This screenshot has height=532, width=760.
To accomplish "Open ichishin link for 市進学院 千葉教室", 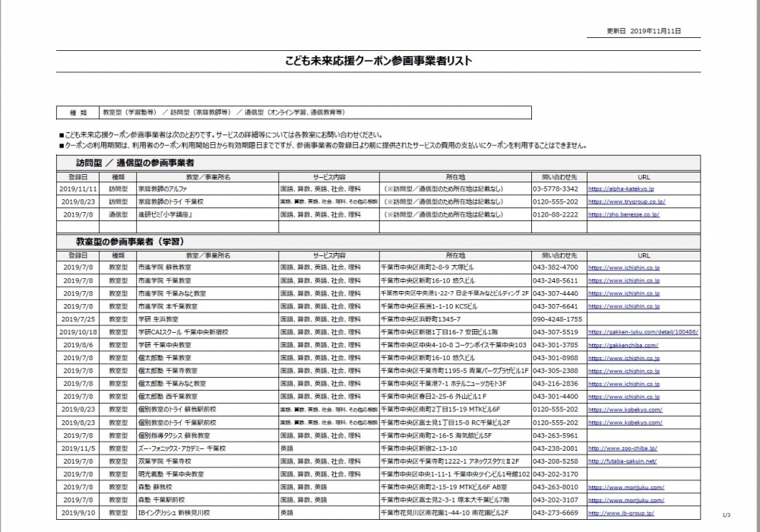I will click(624, 280).
